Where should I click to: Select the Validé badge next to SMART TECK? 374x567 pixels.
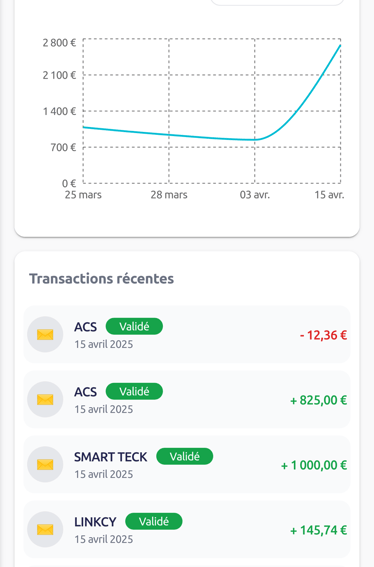(x=184, y=456)
